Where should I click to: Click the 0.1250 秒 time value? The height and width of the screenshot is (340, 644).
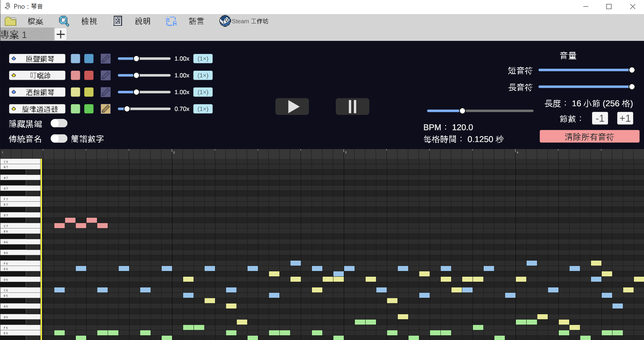tap(485, 139)
